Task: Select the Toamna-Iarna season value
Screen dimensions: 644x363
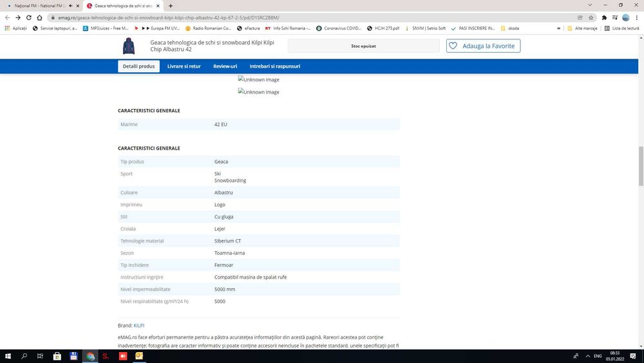Action: tap(230, 253)
